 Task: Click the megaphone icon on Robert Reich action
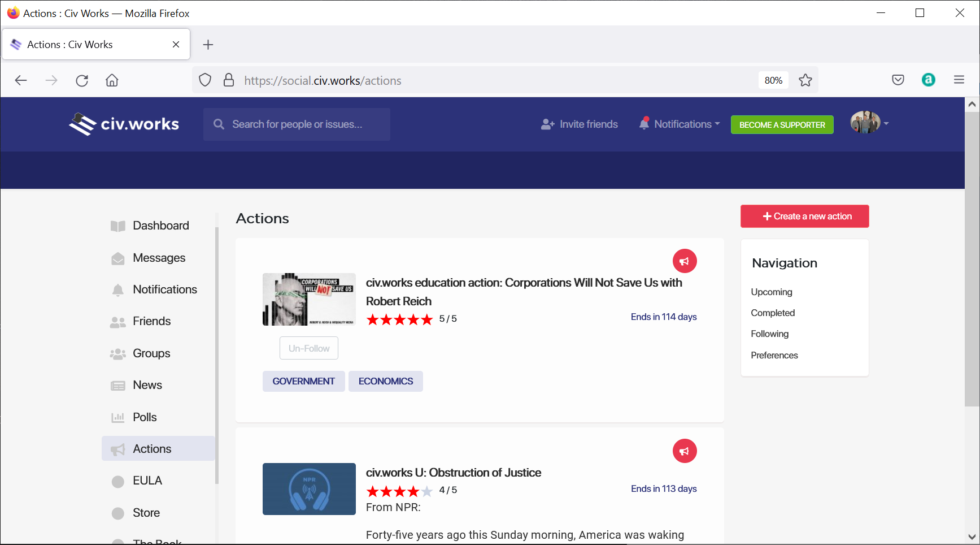(x=684, y=261)
